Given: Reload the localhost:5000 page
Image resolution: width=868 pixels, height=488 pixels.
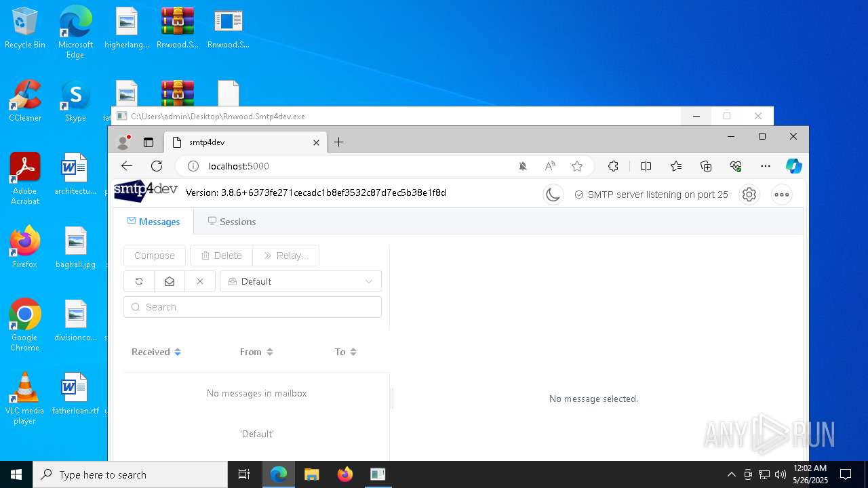Looking at the screenshot, I should (157, 166).
